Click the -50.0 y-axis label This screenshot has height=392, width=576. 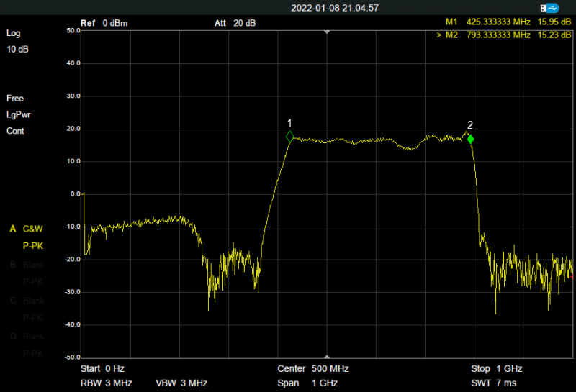73,357
